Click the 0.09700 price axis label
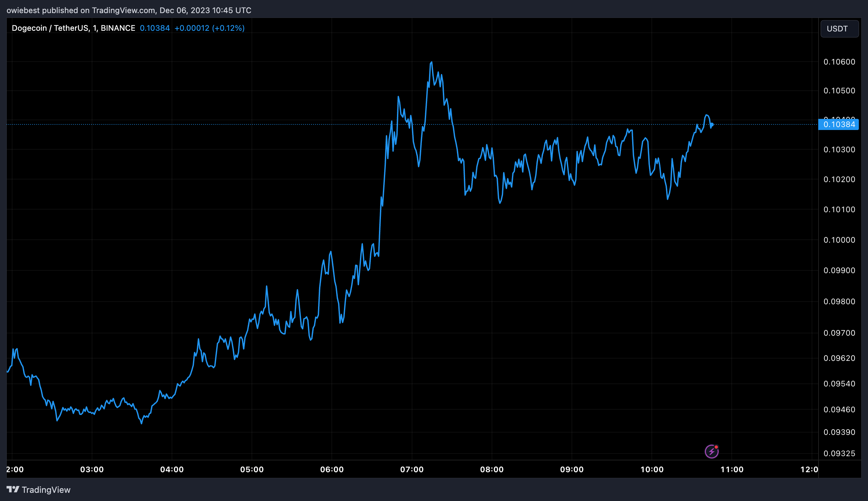This screenshot has width=868, height=501. (x=839, y=333)
